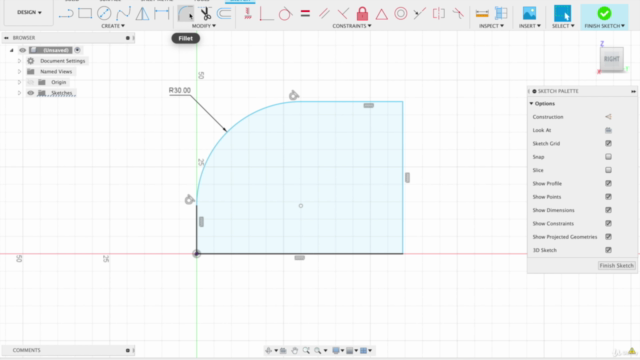Image resolution: width=640 pixels, height=360 pixels.
Task: Collapse the Options section in Sketch Palette
Action: point(531,104)
